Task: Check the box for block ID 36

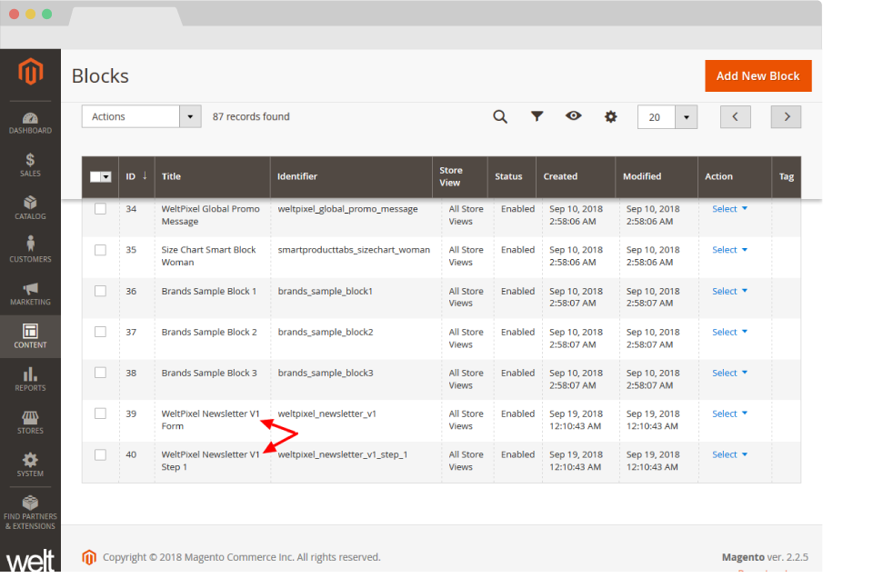Action: (x=100, y=291)
